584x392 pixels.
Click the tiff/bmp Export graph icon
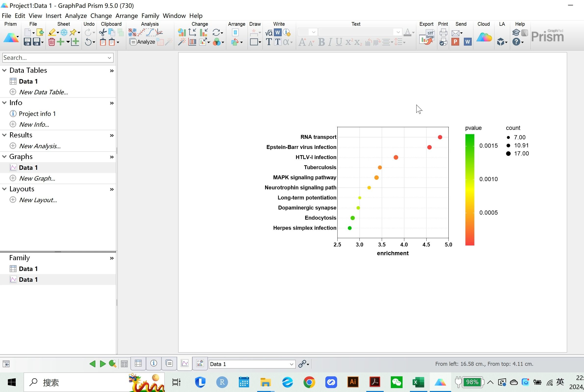[427, 37]
